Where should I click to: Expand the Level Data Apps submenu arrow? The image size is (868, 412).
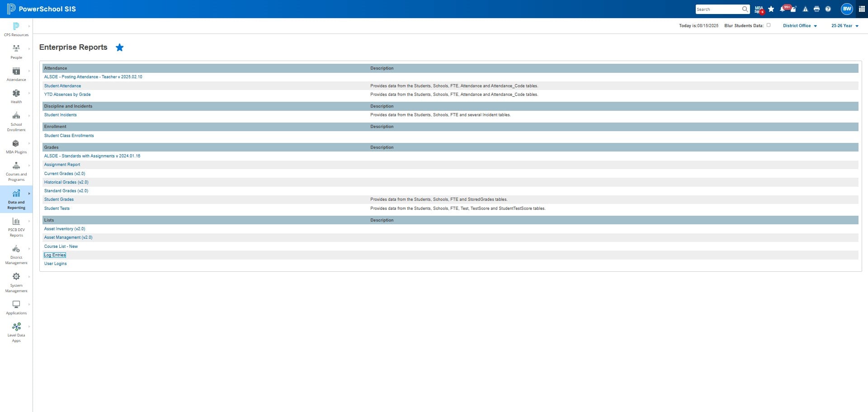(x=29, y=327)
